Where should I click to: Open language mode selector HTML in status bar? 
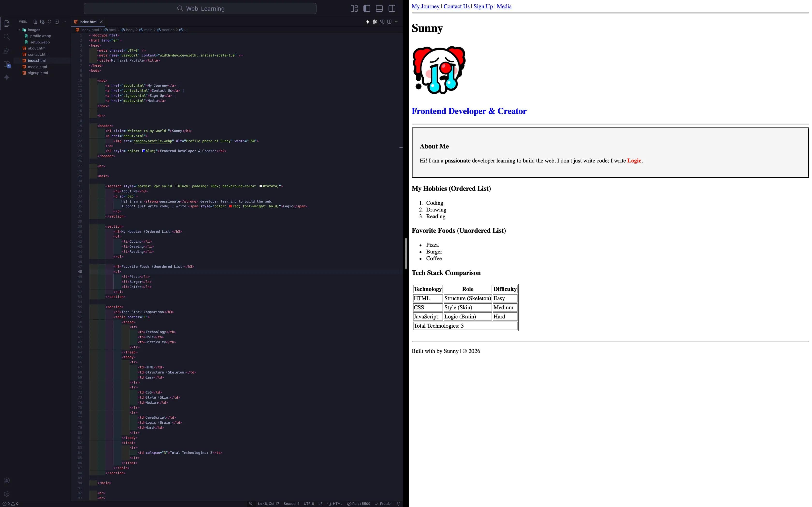[x=337, y=504]
